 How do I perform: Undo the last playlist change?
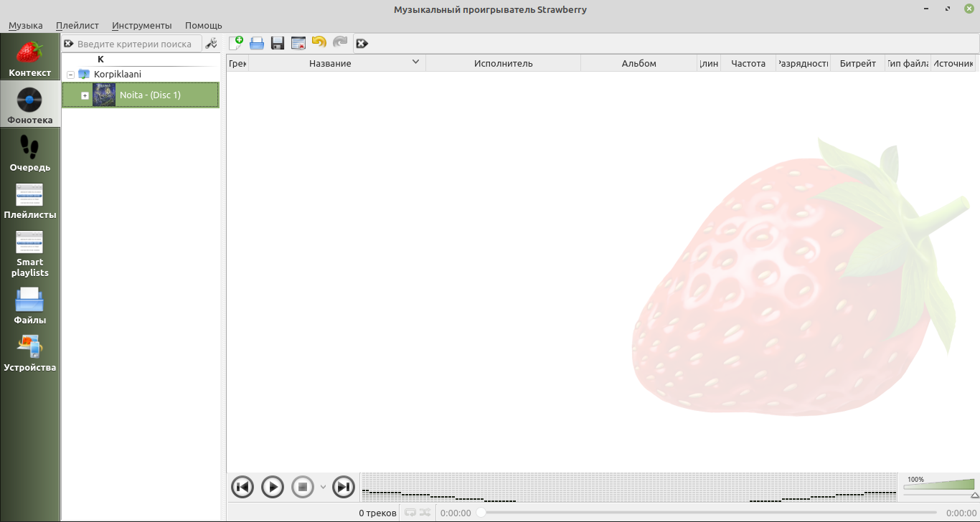click(319, 43)
